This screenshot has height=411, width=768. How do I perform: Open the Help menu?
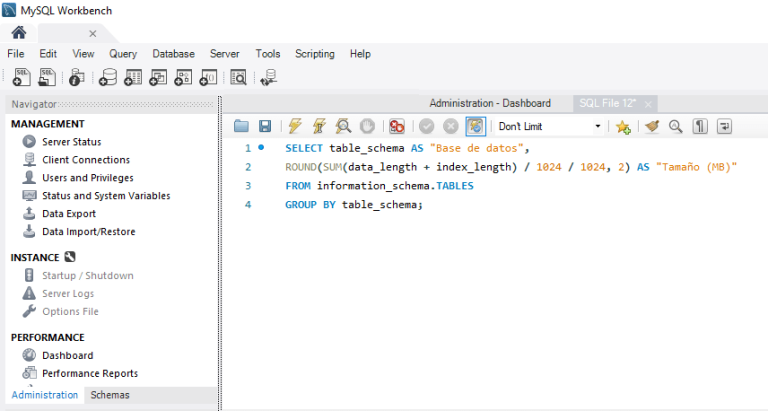click(x=360, y=54)
